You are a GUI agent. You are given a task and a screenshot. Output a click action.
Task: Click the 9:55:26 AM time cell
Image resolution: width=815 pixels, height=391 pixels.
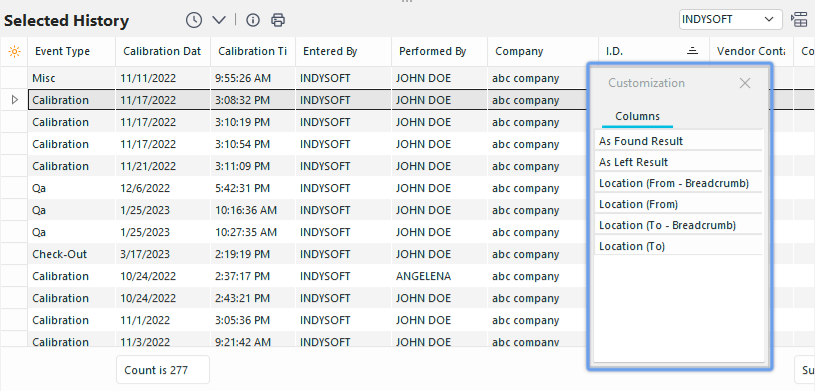coord(253,79)
